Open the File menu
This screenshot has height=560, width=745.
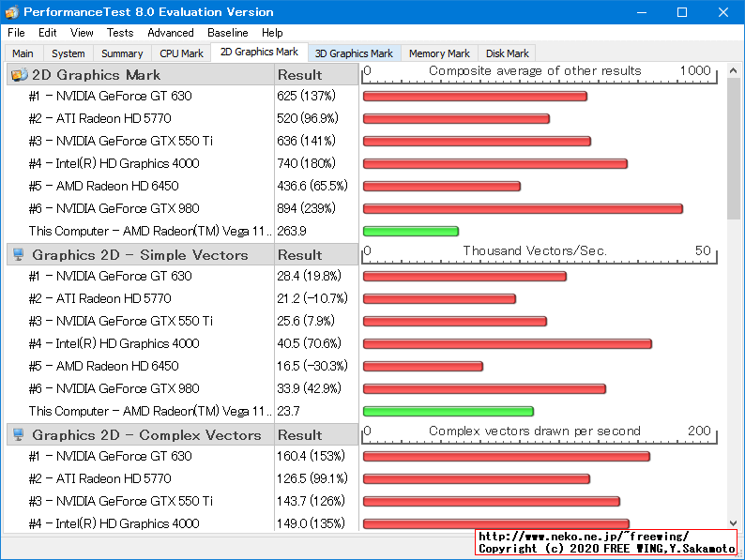(16, 33)
